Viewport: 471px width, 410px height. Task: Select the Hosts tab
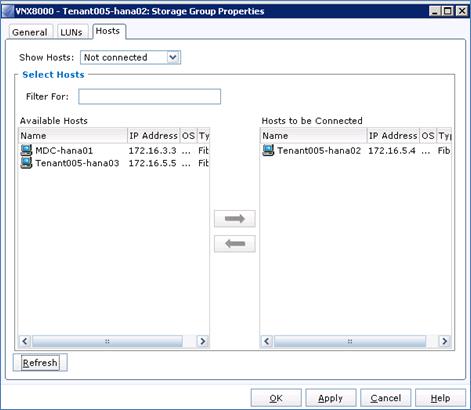pos(108,31)
